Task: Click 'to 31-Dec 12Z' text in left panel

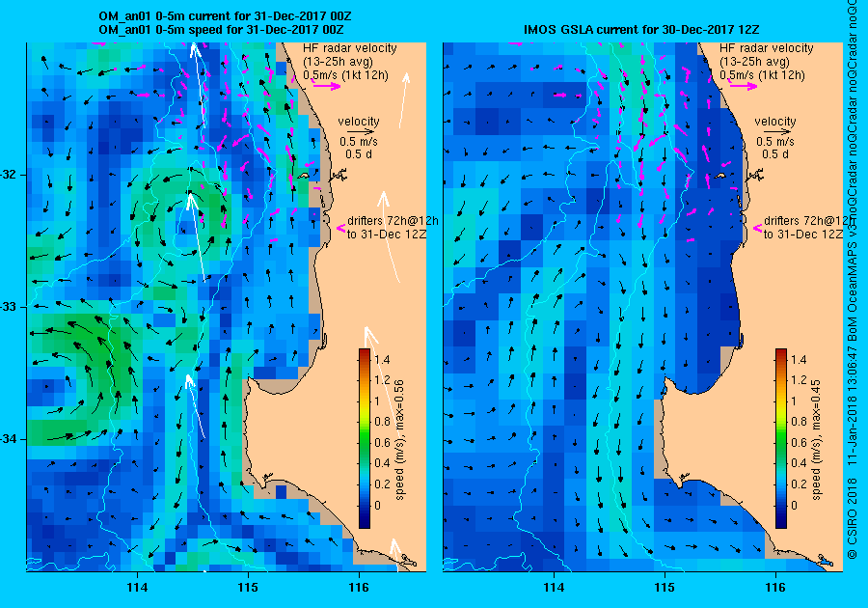Action: coord(387,235)
